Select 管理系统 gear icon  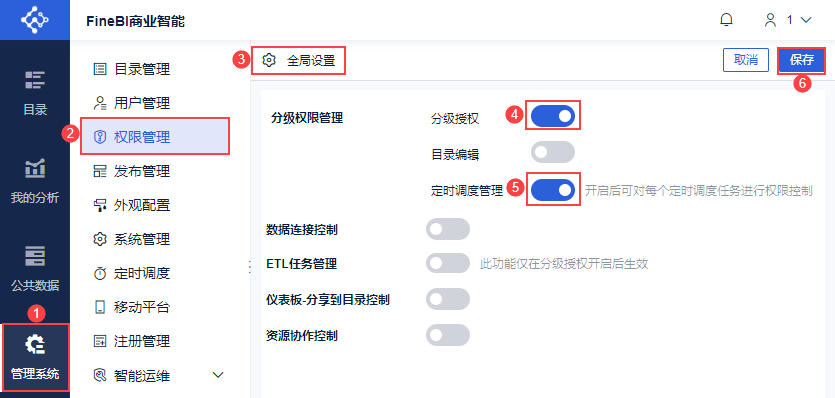pos(35,344)
